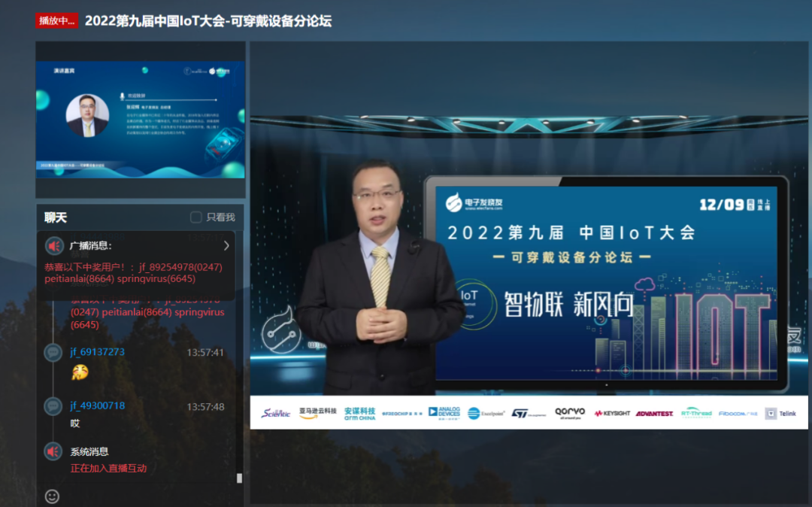
Task: Click the Keysight sponsor logo
Action: coord(611,413)
